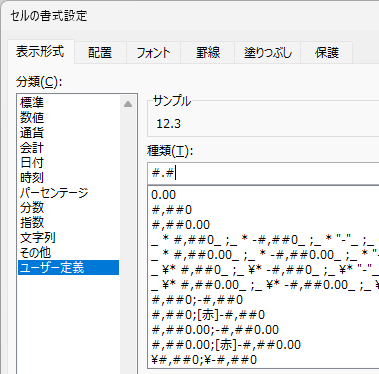
Task: Choose 文字列 category
Action: (68, 237)
